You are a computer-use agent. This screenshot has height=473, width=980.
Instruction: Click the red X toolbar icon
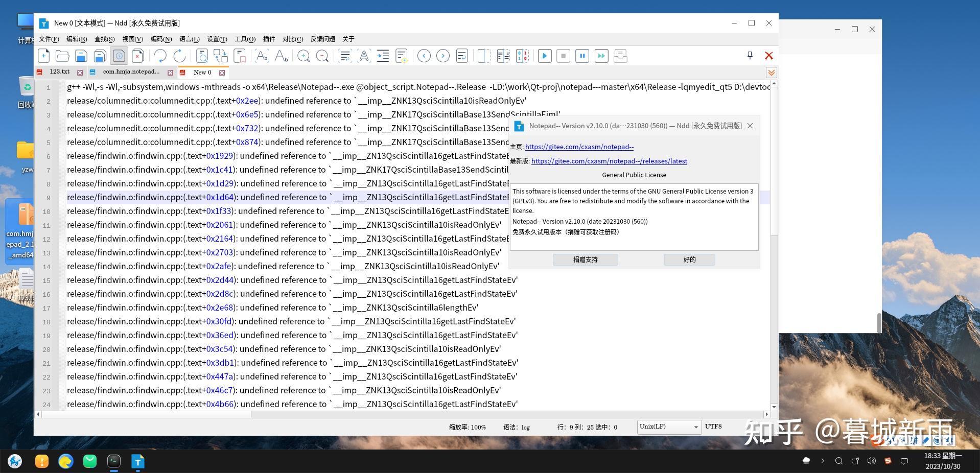[x=768, y=55]
